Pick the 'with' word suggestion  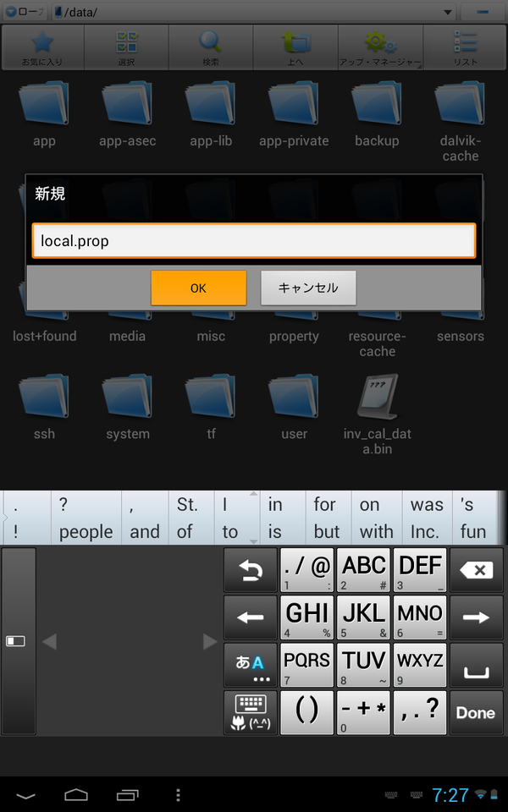click(376, 532)
